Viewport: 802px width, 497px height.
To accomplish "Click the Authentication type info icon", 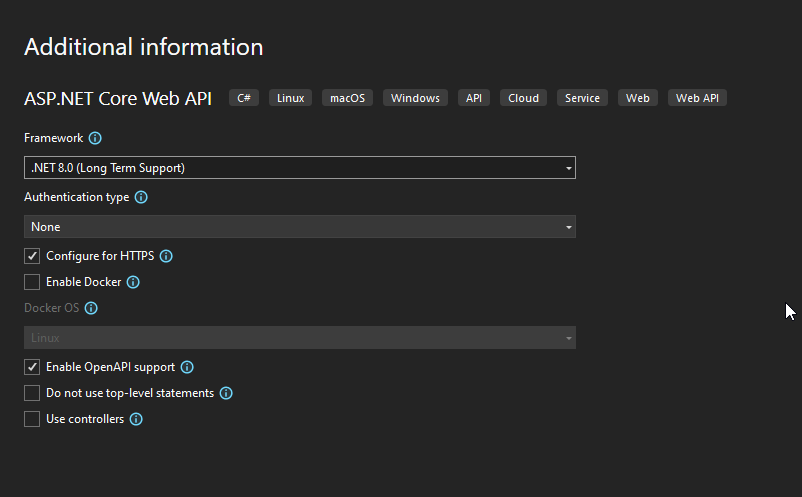I will point(141,197).
